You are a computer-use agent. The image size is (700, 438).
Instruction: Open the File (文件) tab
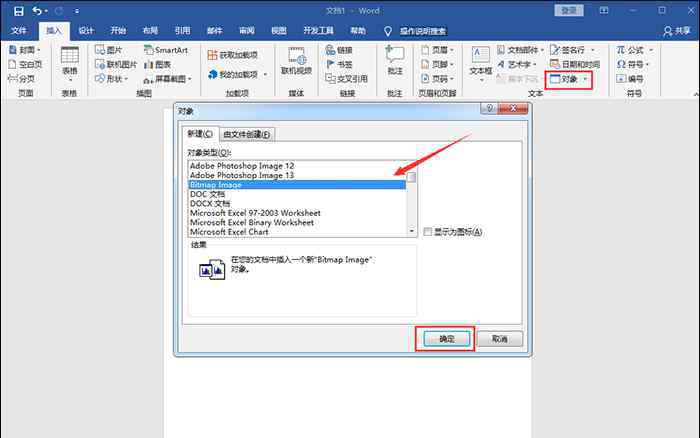pos(19,31)
